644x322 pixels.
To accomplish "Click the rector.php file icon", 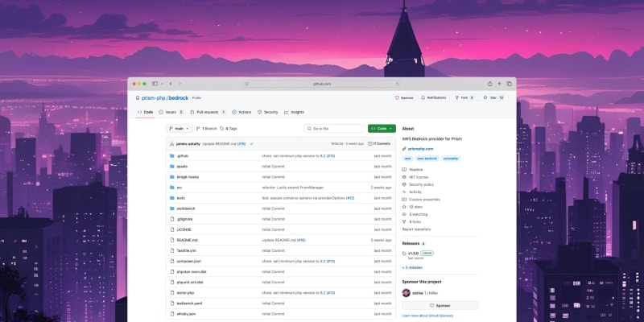I will click(172, 293).
